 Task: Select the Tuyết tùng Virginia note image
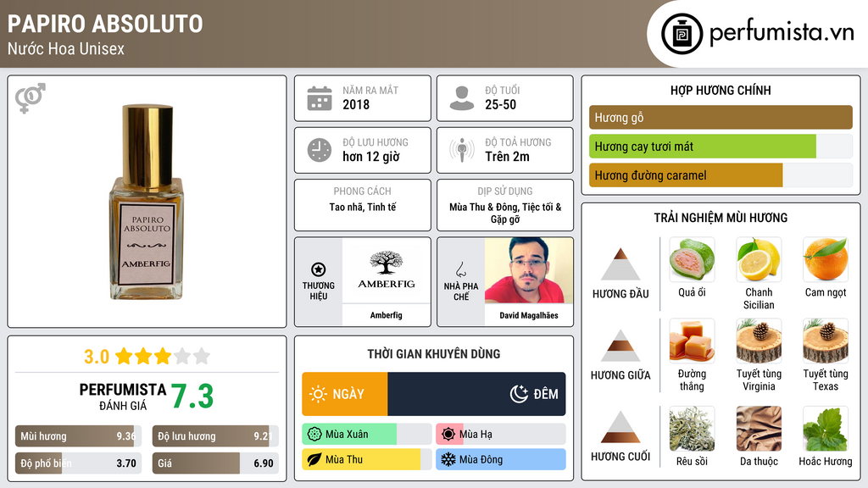pos(759,341)
